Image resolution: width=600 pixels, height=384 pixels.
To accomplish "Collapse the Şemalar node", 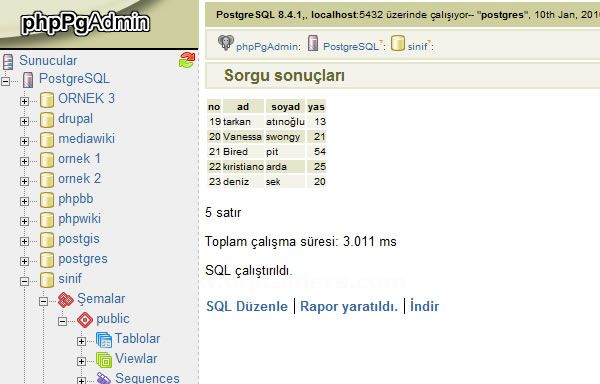I will coord(44,301).
